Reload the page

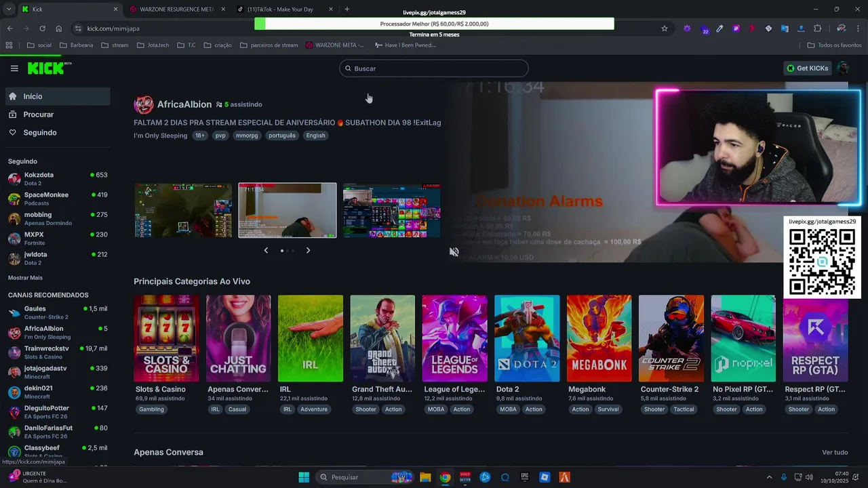(42, 28)
